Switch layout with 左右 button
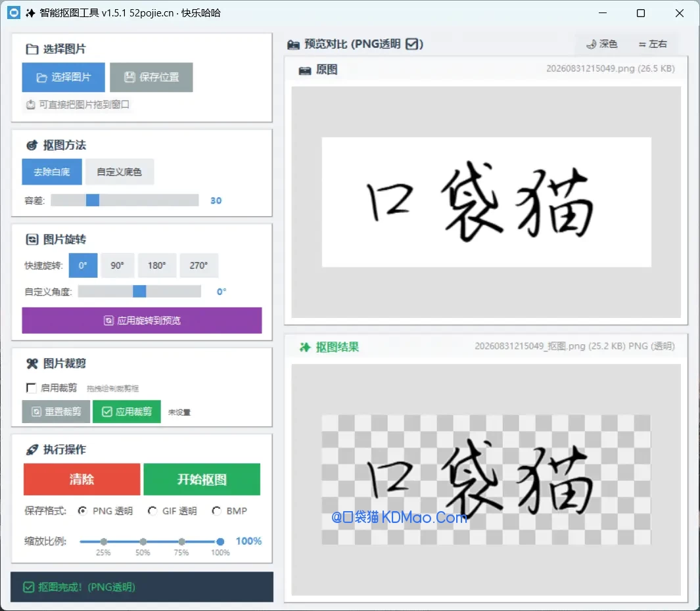Screen dimensions: 700x611 (x=653, y=44)
